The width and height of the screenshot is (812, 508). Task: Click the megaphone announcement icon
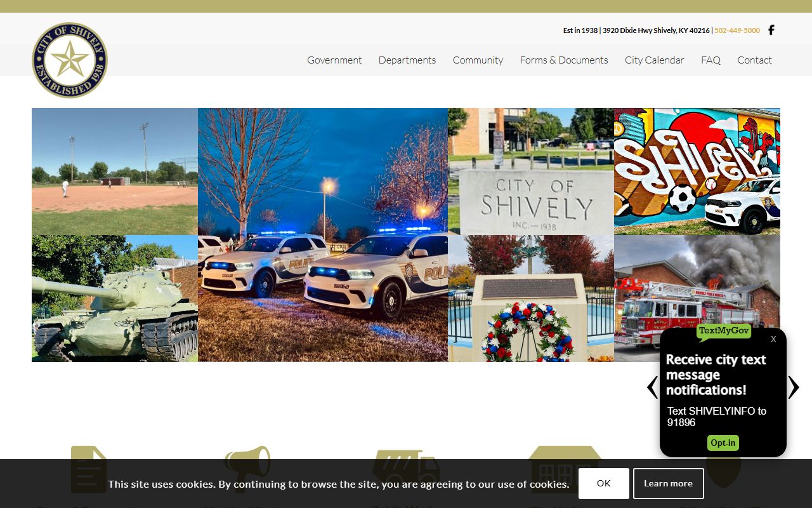247,469
